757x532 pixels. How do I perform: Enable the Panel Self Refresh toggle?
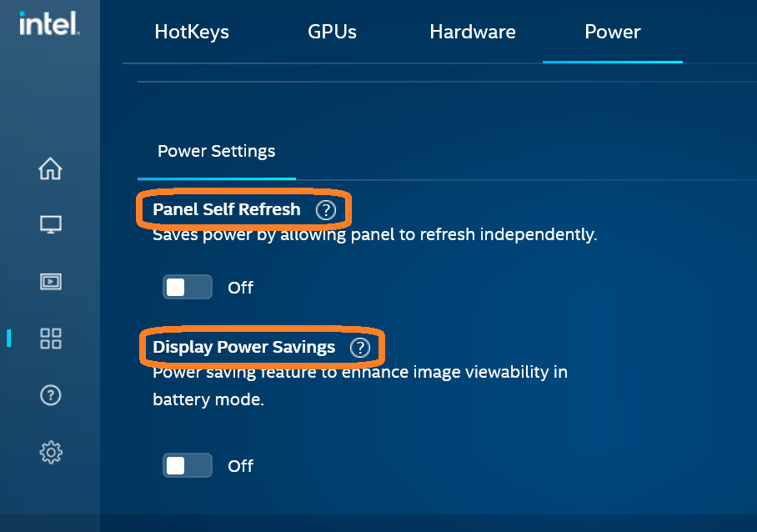187,288
